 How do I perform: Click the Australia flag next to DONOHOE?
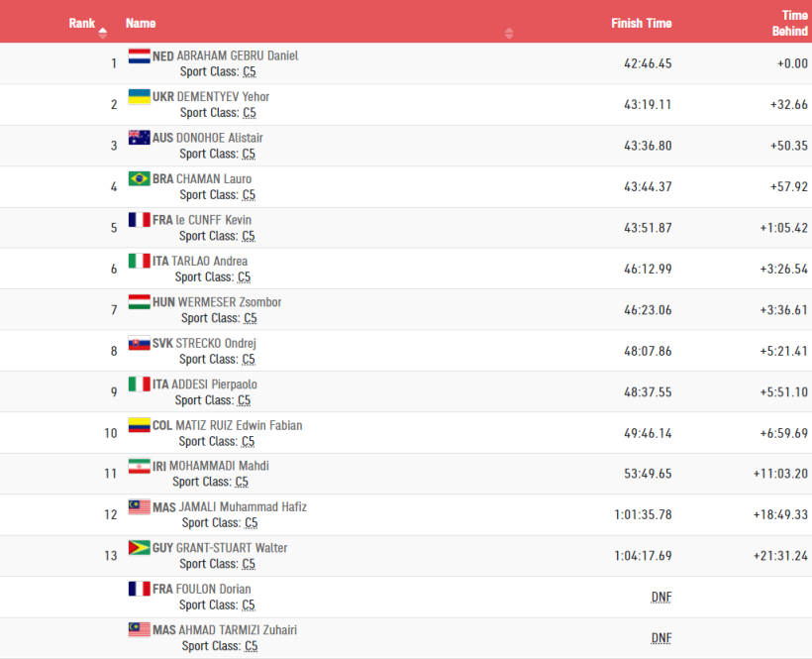pyautogui.click(x=140, y=138)
